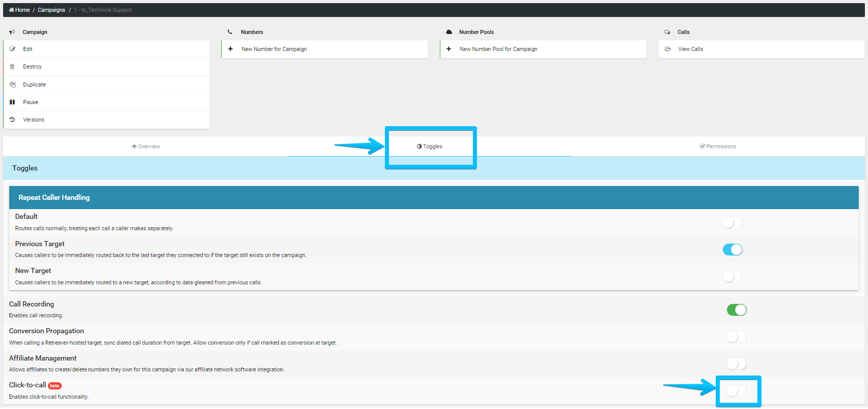The width and height of the screenshot is (868, 409).
Task: Enable the Default repeat caller toggle
Action: pyautogui.click(x=732, y=223)
